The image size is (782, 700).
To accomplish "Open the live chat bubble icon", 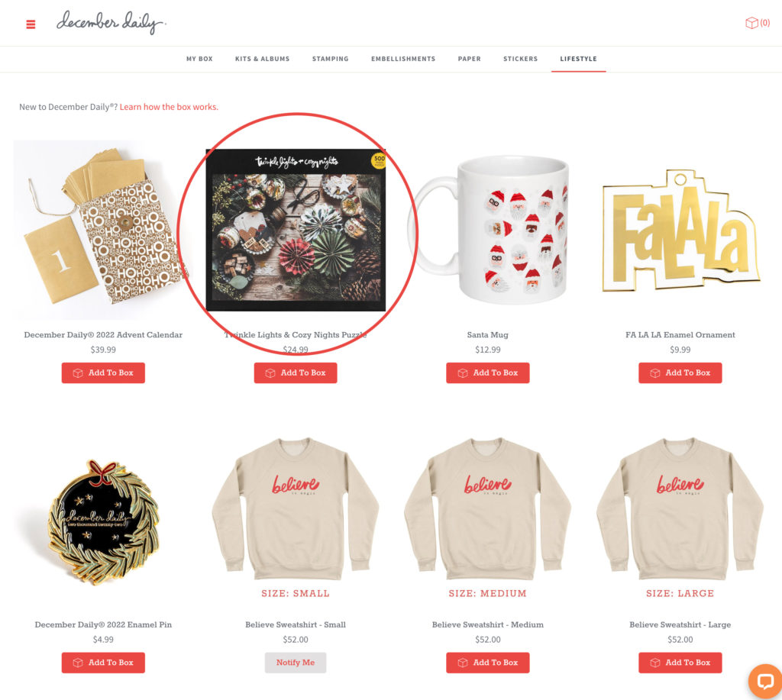I will pos(765,681).
